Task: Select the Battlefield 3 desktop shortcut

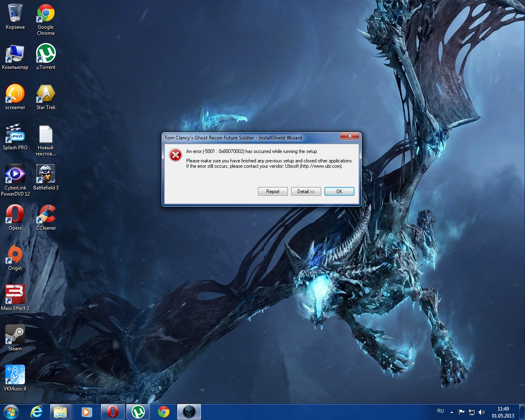Action: [x=46, y=178]
